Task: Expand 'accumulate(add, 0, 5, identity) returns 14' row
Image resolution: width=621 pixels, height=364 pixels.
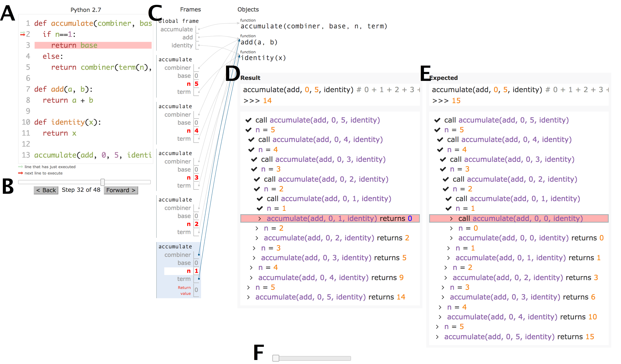Action: tap(248, 297)
